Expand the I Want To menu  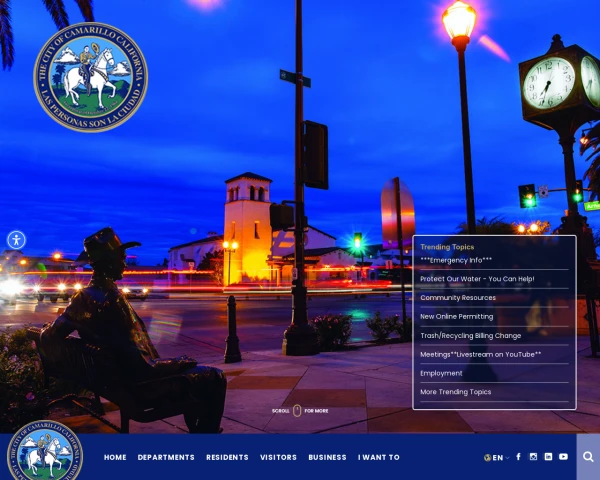(379, 457)
